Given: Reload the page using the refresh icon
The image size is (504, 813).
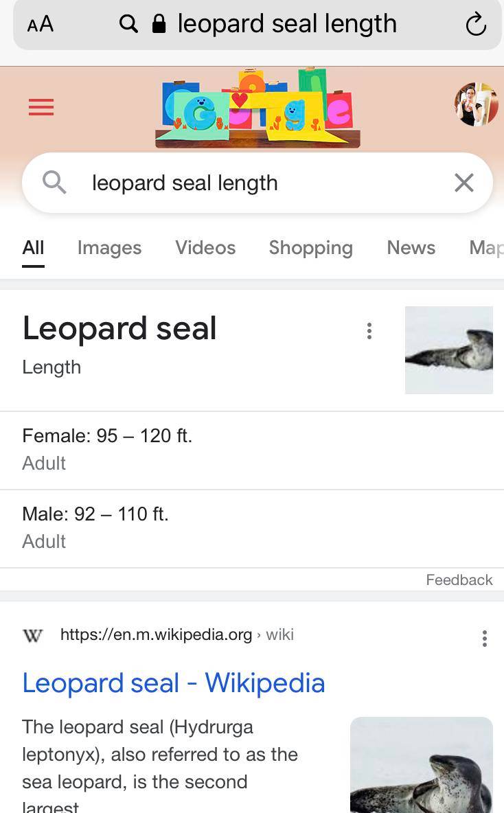Looking at the screenshot, I should 477,23.
